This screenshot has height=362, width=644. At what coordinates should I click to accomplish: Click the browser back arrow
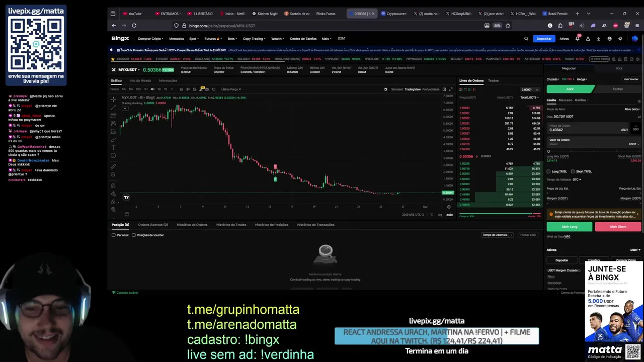114,25
